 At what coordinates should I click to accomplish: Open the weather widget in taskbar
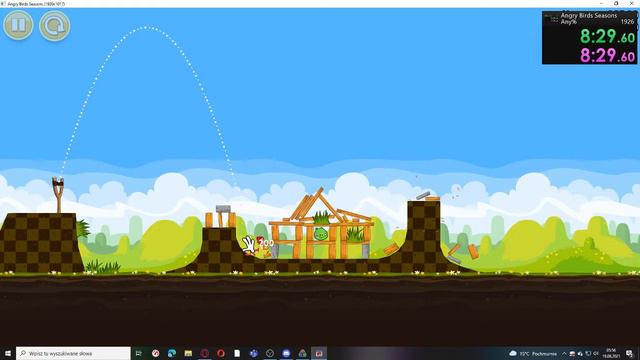click(533, 353)
